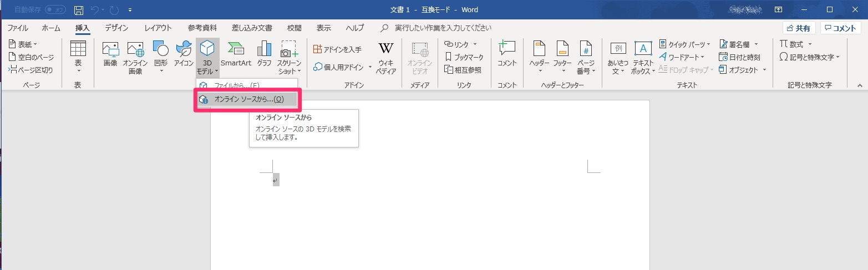Open 記号と特殊文字 symbol dropdown
Screen dimensions: 868x270
[810, 57]
